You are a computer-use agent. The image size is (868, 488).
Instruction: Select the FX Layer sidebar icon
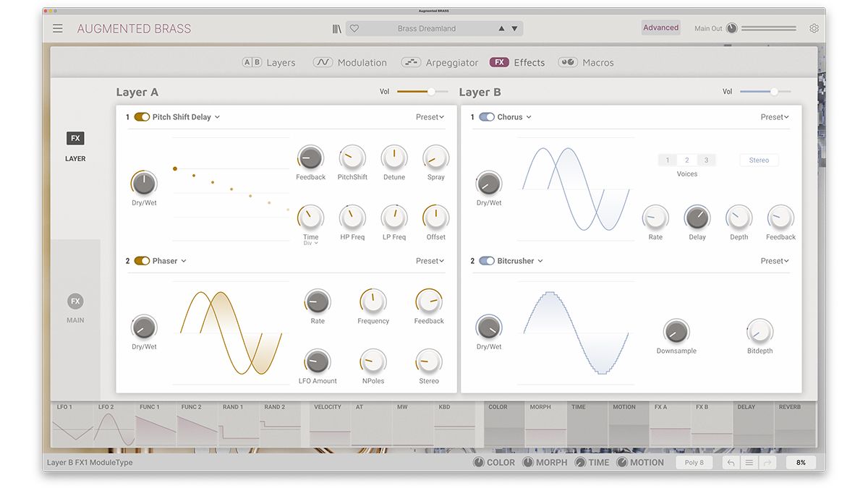coord(75,138)
